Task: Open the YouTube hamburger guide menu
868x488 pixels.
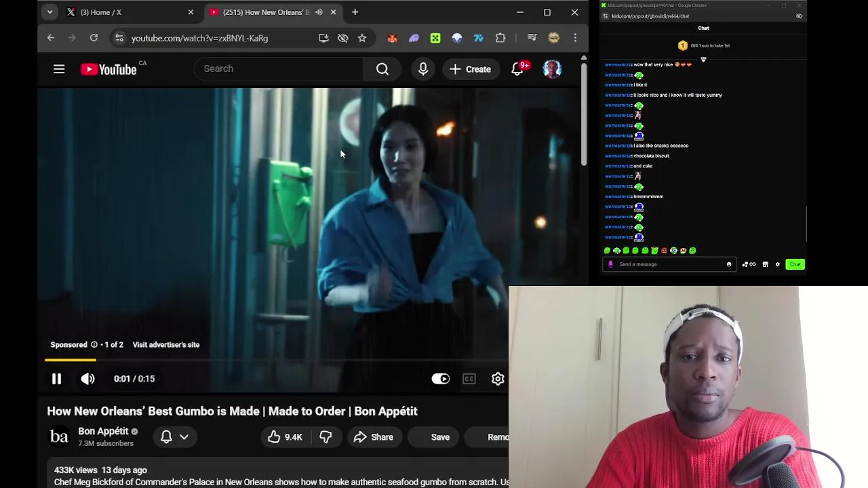Action: (x=59, y=69)
